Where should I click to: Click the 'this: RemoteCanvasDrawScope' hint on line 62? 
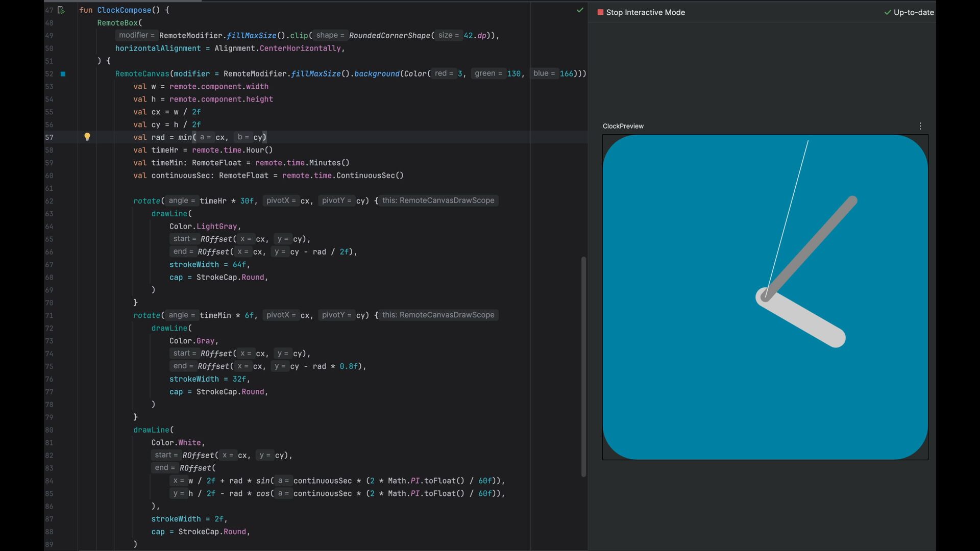click(438, 201)
